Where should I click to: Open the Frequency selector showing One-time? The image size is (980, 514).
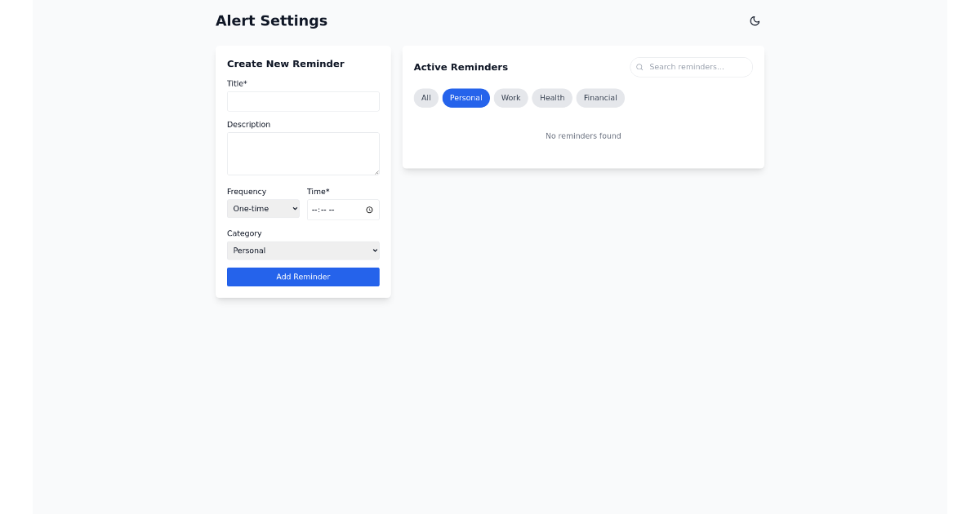(263, 208)
